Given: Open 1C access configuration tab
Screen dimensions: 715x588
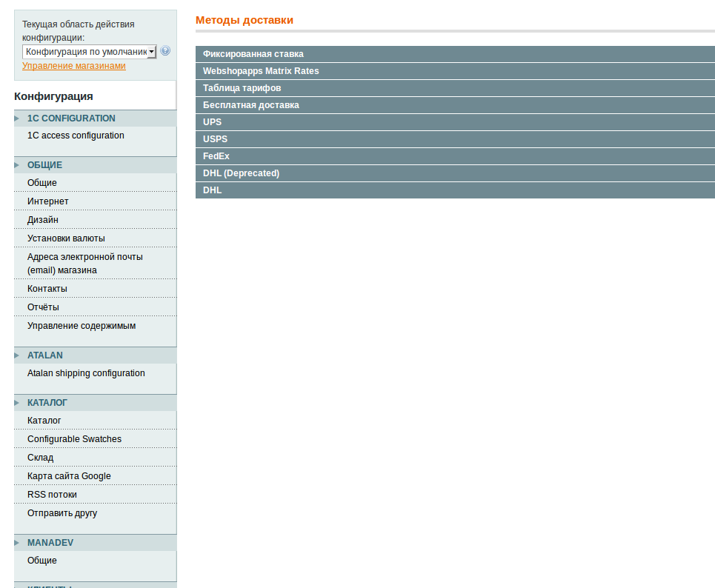Looking at the screenshot, I should [x=96, y=136].
